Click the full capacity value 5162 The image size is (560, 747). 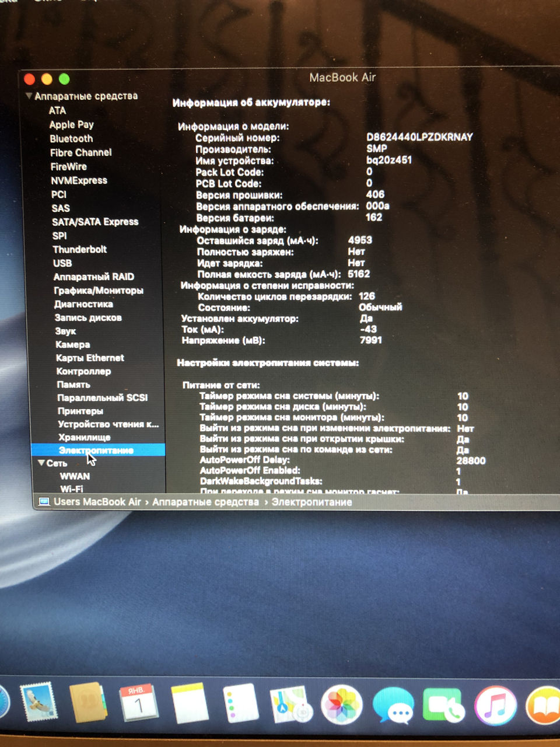359,274
